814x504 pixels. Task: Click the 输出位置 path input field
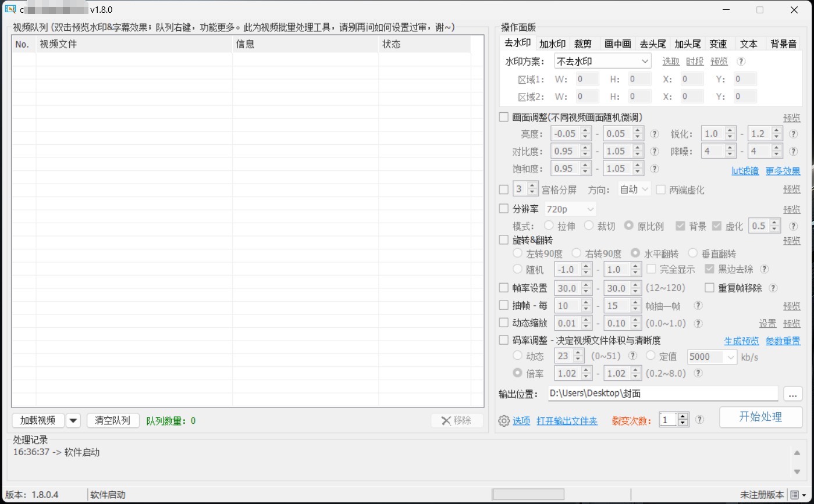pos(662,394)
